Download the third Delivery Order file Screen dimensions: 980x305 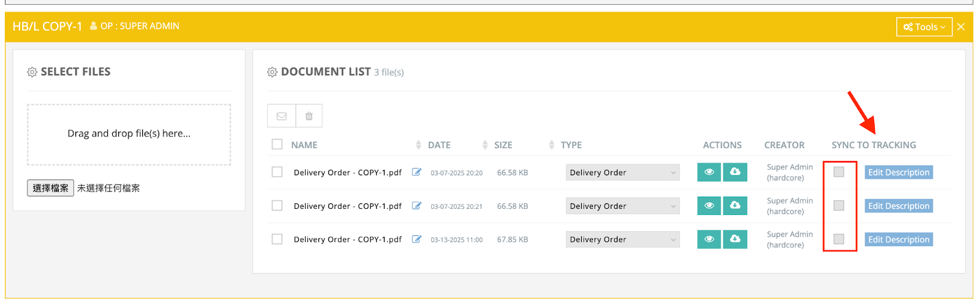point(735,239)
